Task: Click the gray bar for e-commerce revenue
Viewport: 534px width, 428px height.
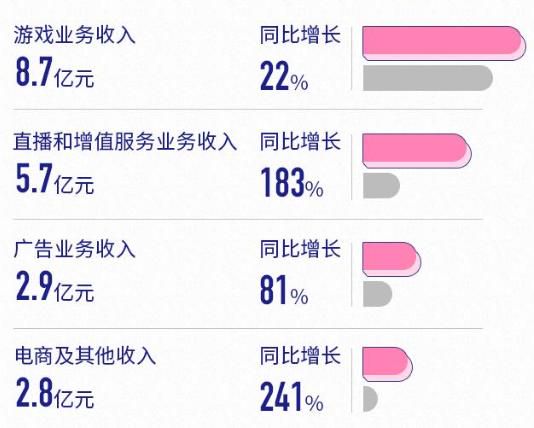Action: point(370,399)
